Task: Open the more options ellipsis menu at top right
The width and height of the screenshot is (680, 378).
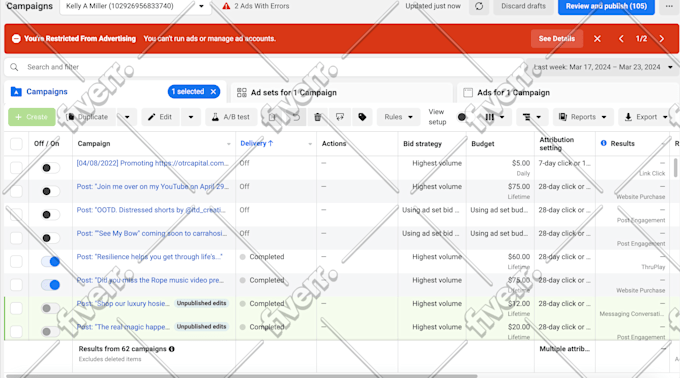Action: (669, 7)
